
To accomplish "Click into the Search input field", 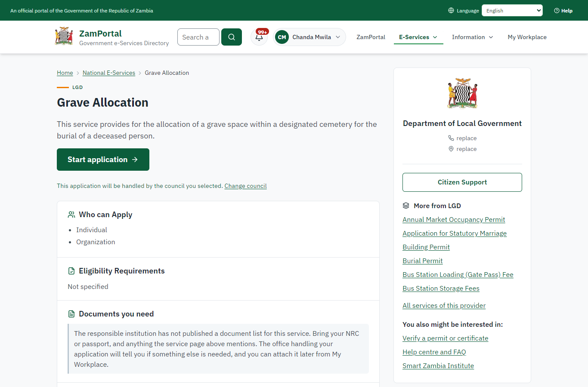I will click(x=198, y=37).
